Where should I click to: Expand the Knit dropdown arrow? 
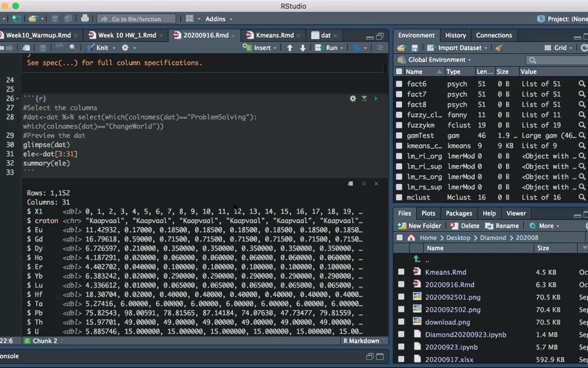114,48
